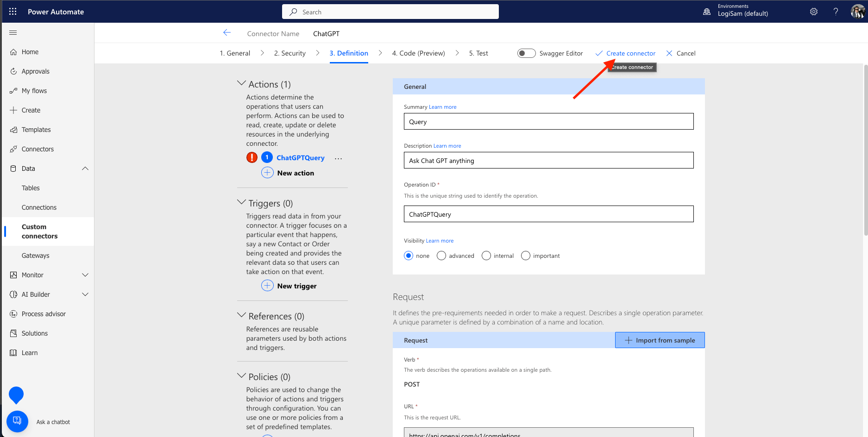Choose the 'internal' visibility radio button
Viewport: 868px width, 437px height.
pyautogui.click(x=486, y=256)
